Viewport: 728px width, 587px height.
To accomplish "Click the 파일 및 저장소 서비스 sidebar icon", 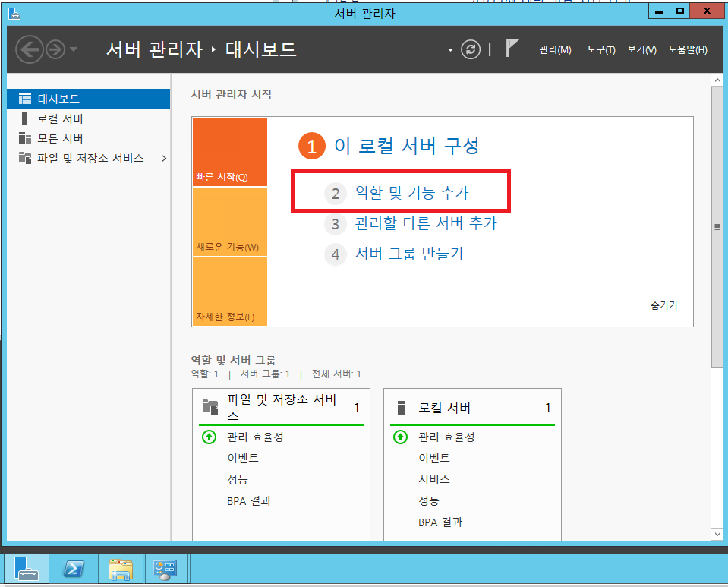I will tap(24, 158).
